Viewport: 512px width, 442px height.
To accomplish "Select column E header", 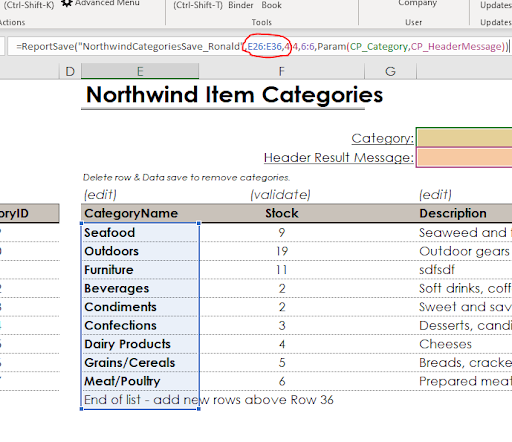I will pos(140,71).
